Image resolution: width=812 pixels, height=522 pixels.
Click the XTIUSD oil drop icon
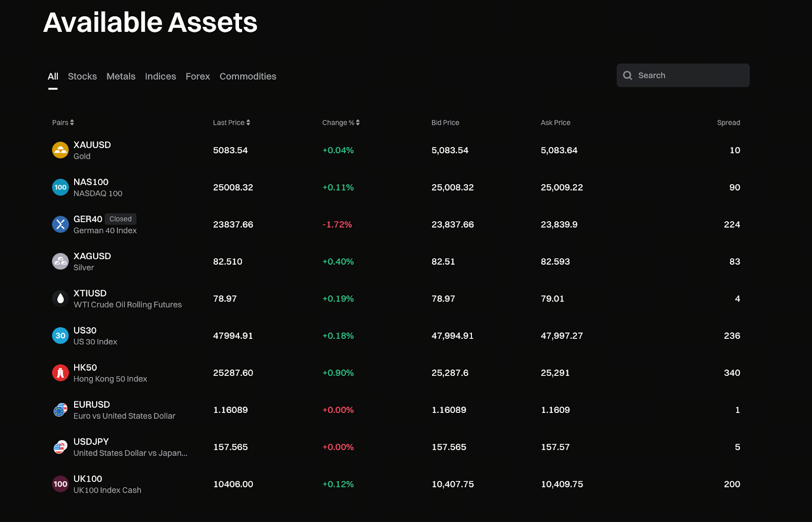pyautogui.click(x=60, y=298)
